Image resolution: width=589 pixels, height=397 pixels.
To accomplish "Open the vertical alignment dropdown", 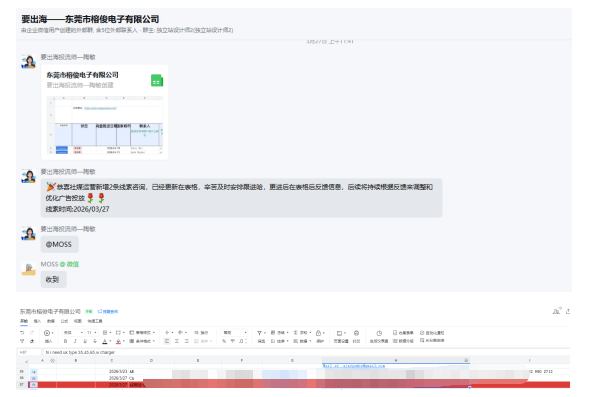I will 169,332.
